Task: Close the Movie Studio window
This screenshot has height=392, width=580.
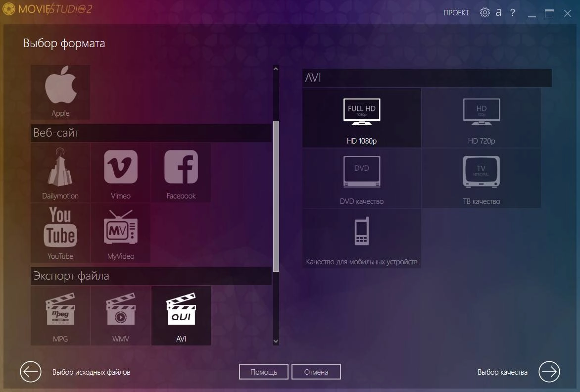Action: (x=568, y=13)
